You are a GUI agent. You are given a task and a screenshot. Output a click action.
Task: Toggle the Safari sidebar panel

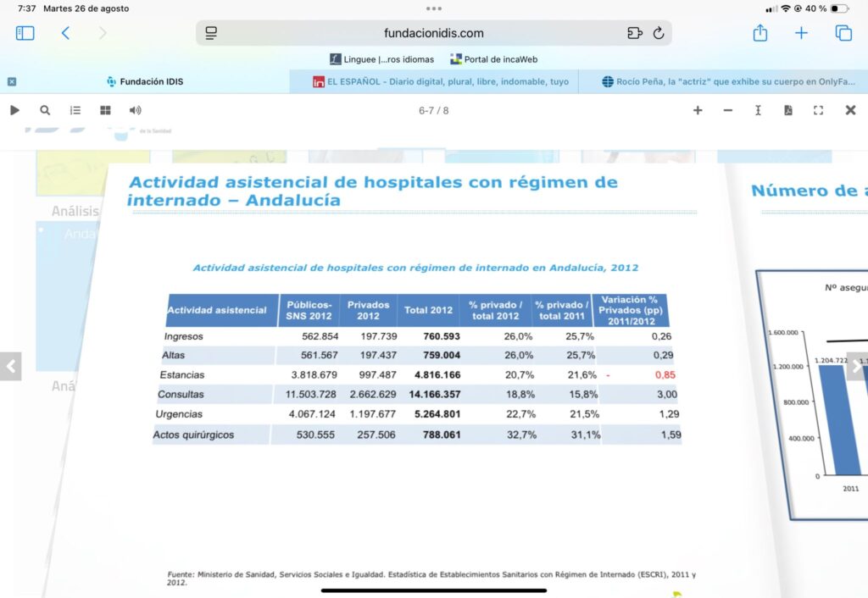tap(25, 33)
